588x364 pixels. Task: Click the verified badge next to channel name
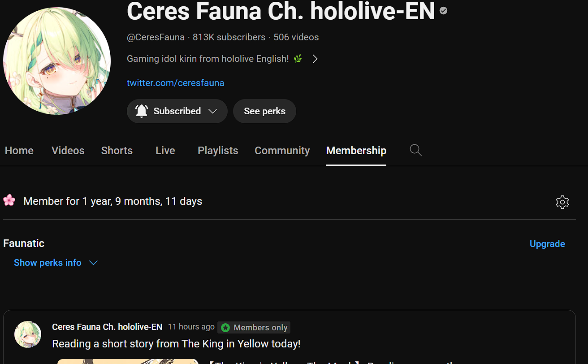tap(443, 10)
